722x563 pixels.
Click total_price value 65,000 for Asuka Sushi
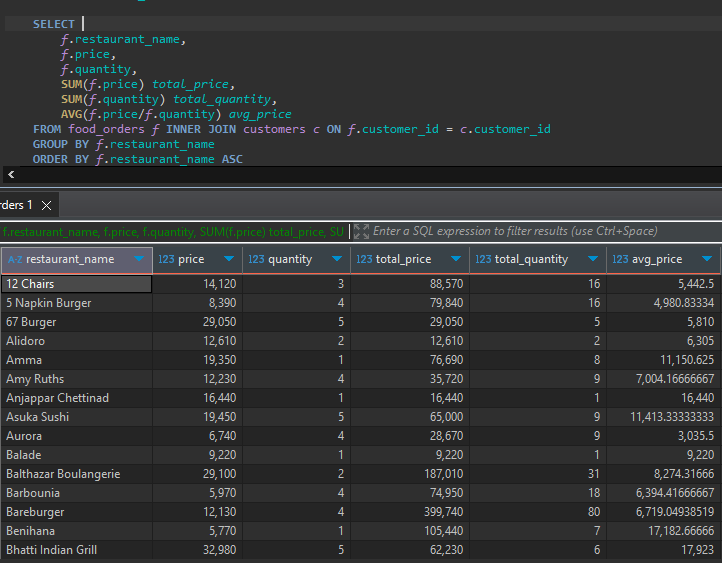click(x=446, y=417)
